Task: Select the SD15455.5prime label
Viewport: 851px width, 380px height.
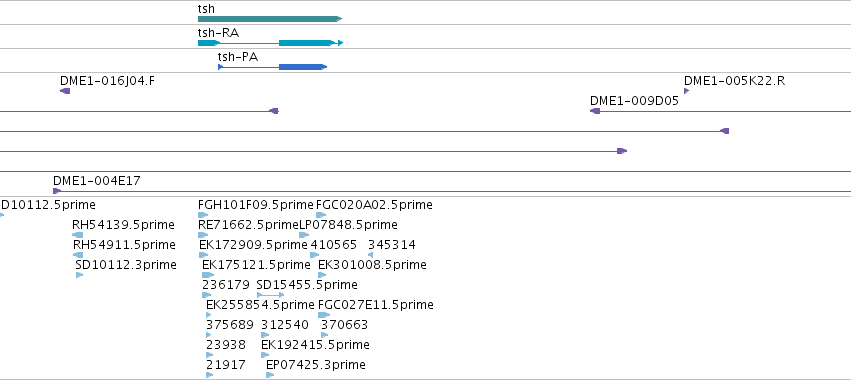Action: 307,285
